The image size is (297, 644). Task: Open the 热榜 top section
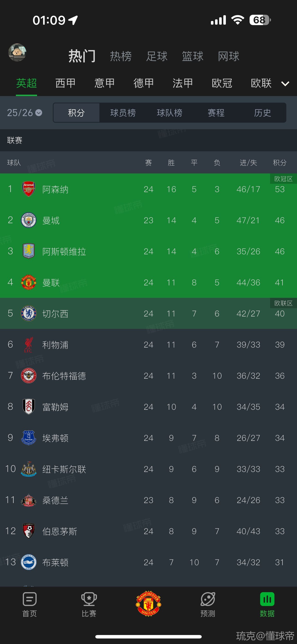click(121, 56)
